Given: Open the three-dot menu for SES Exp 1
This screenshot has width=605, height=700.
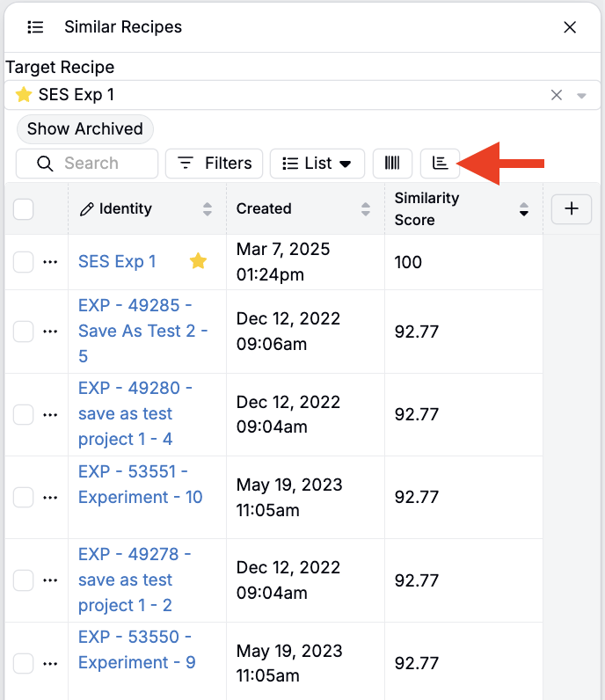Looking at the screenshot, I should pyautogui.click(x=50, y=262).
